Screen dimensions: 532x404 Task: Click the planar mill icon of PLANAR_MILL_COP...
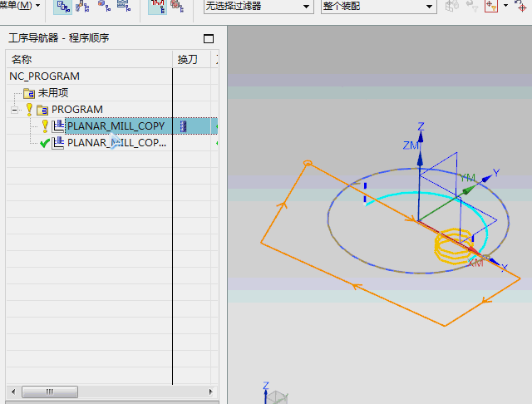pyautogui.click(x=57, y=143)
